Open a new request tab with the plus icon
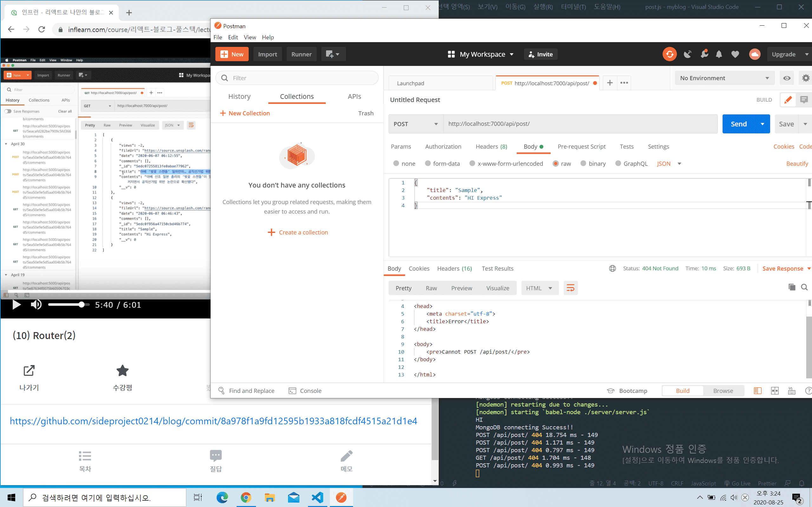The width and height of the screenshot is (812, 507). coord(610,83)
